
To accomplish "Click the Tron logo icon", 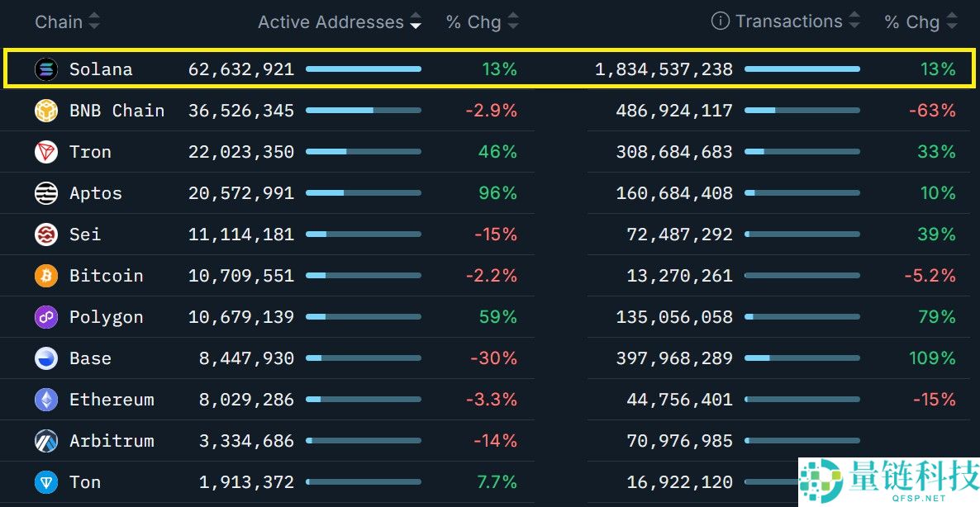I will coord(46,152).
